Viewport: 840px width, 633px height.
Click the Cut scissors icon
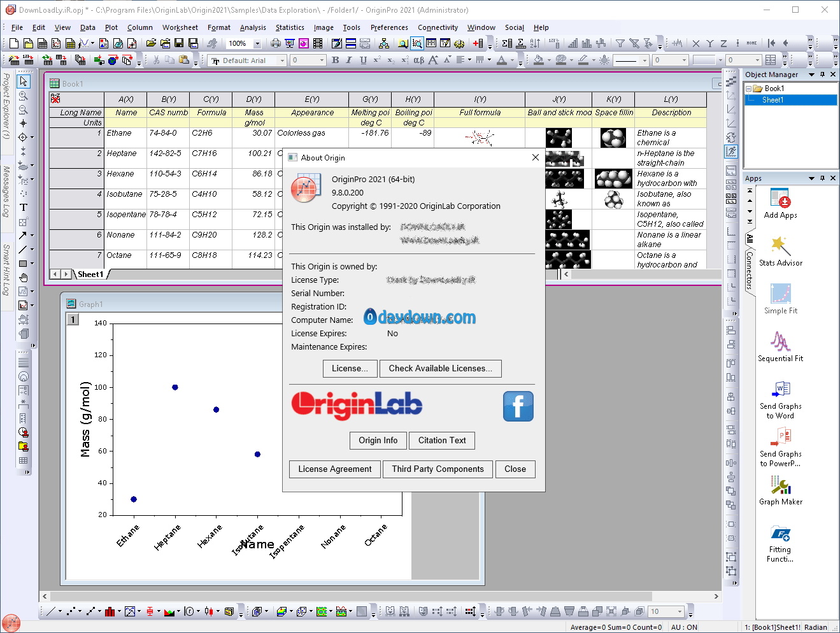[x=156, y=60]
